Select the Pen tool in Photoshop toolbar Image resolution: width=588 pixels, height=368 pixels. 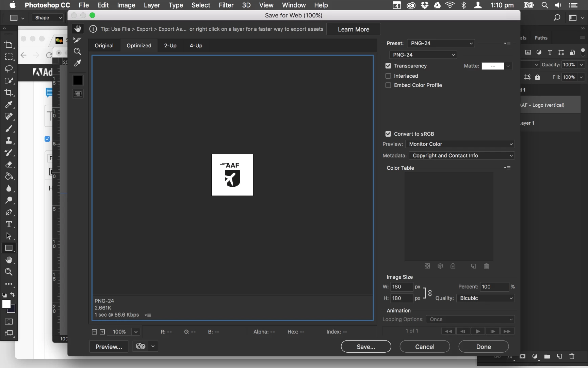tap(9, 212)
